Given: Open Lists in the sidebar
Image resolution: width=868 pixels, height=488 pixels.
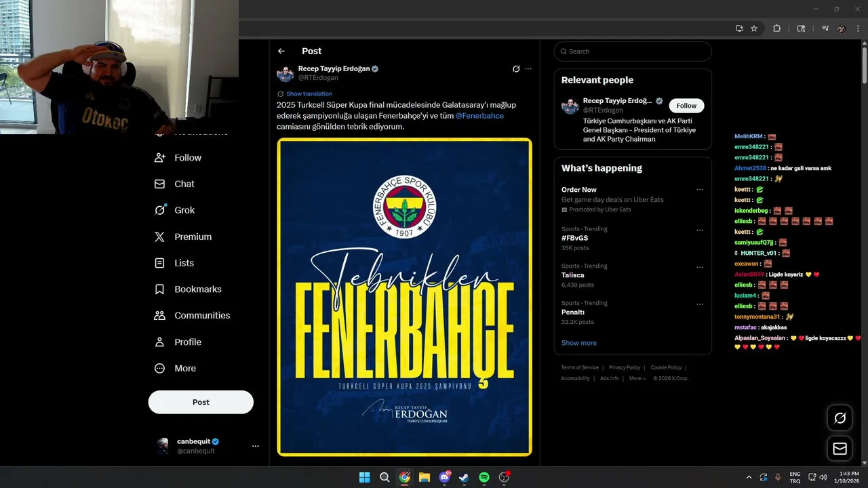Looking at the screenshot, I should point(174,263).
